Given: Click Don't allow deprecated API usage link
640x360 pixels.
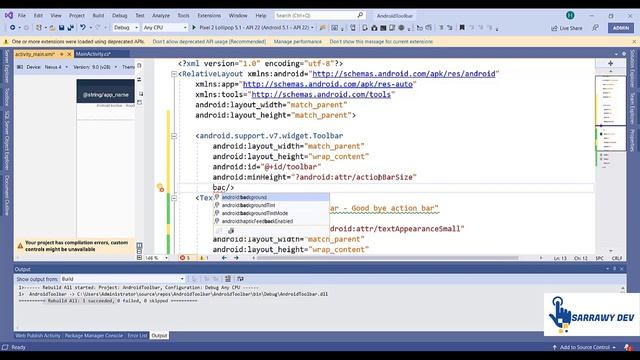Looking at the screenshot, I should pos(209,42).
